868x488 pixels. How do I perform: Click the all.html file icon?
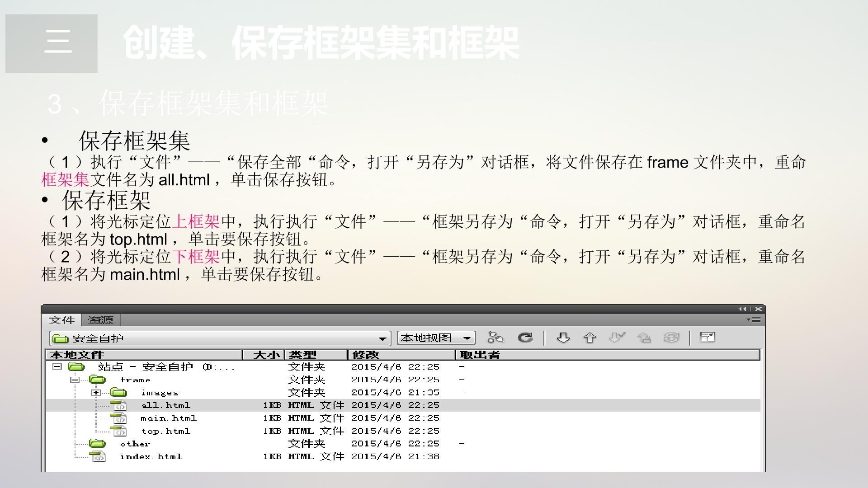pyautogui.click(x=119, y=405)
